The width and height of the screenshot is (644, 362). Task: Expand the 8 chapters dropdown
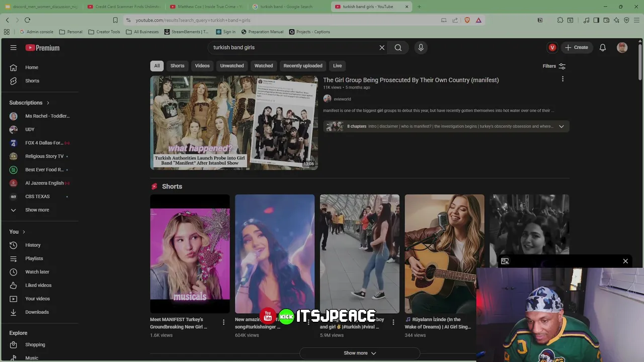561,126
